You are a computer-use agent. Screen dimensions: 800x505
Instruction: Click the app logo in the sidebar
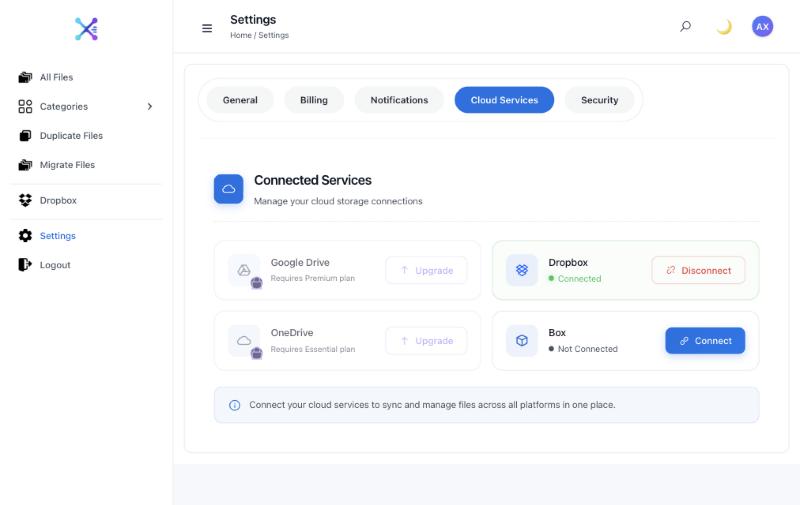coord(86,29)
